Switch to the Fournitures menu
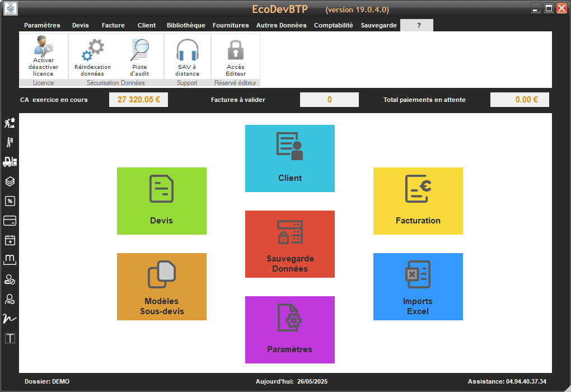 (x=231, y=25)
